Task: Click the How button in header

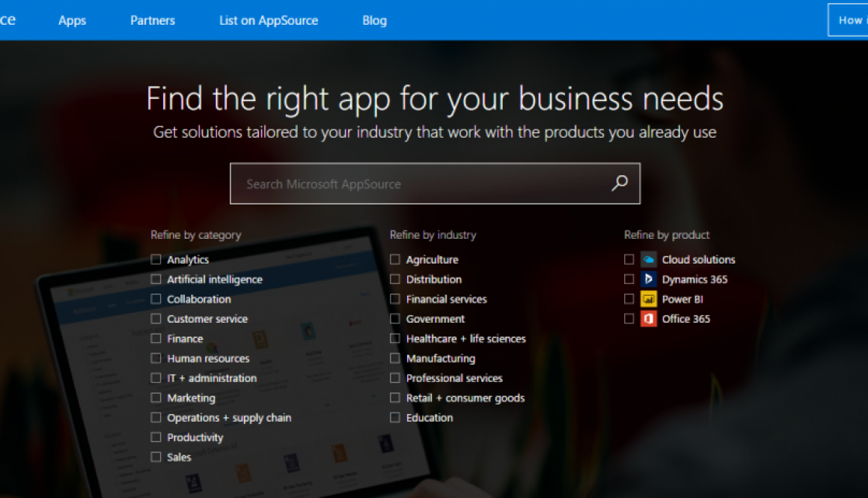Action: click(848, 20)
